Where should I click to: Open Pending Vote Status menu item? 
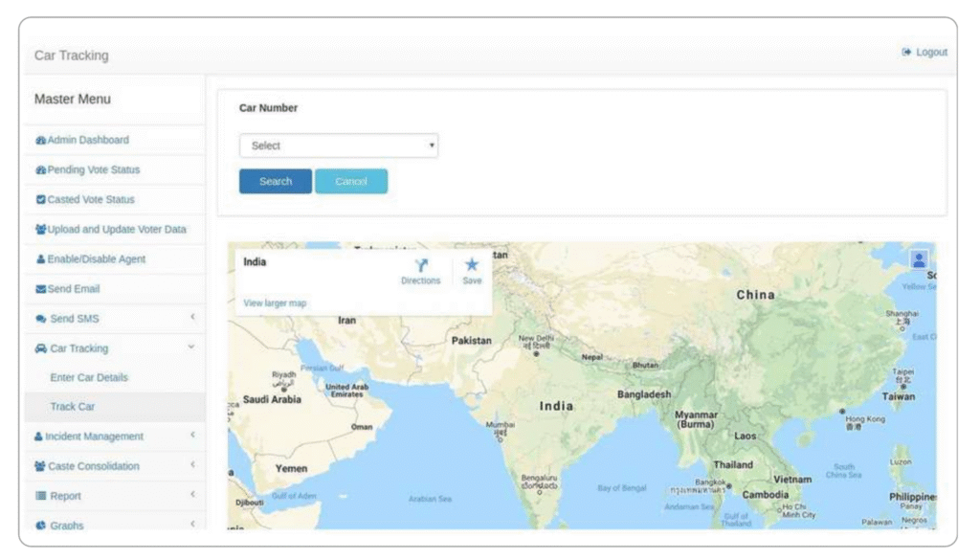(93, 170)
